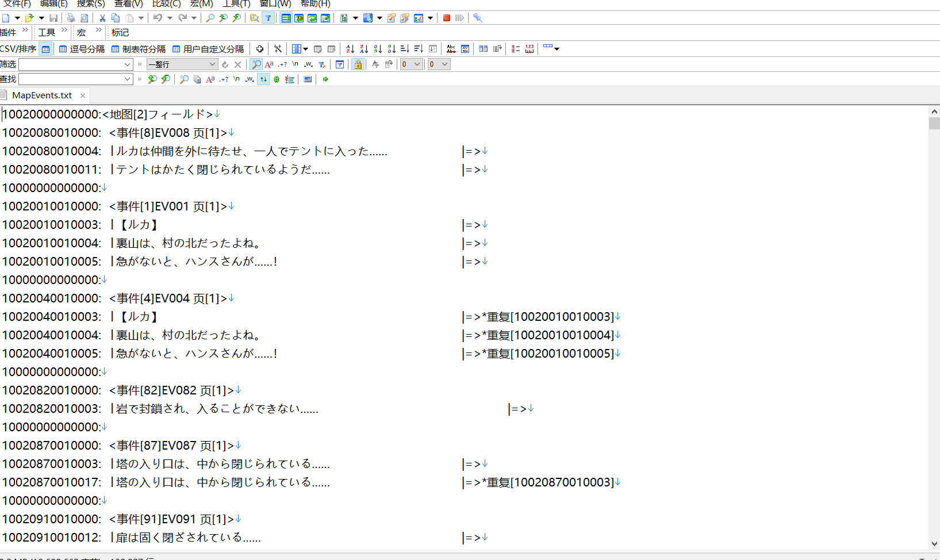Sort by length longest to shortest
The height and width of the screenshot is (560, 940).
[x=419, y=49]
